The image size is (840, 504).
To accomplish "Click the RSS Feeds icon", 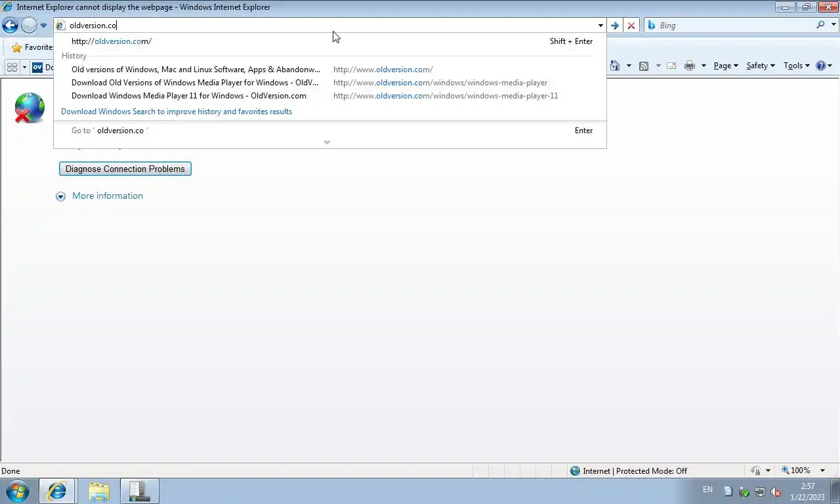I will click(644, 66).
